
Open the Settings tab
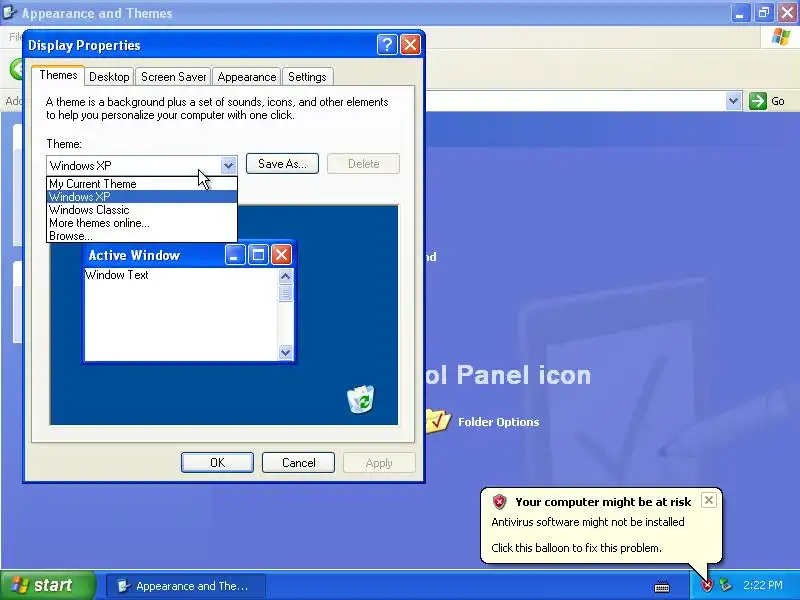(x=307, y=77)
